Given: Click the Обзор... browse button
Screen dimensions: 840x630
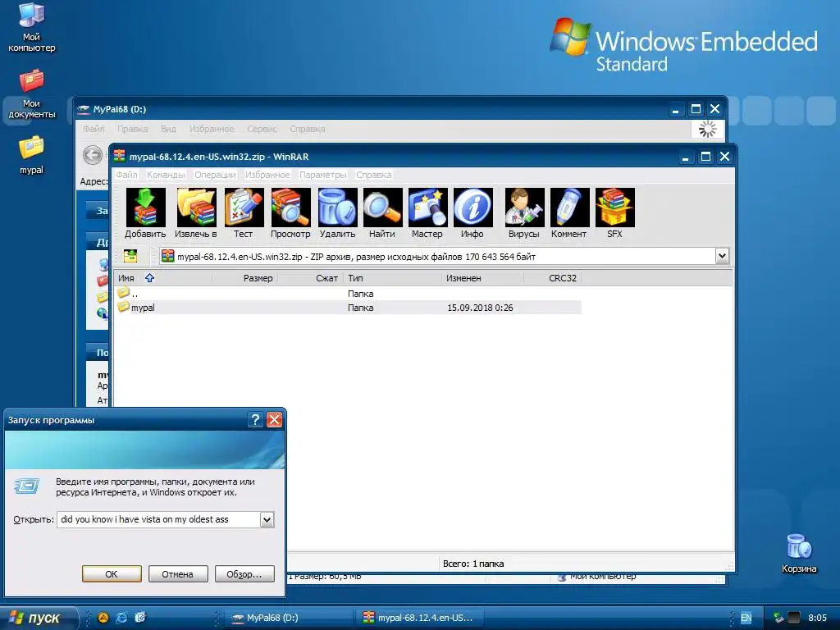Looking at the screenshot, I should coord(244,573).
